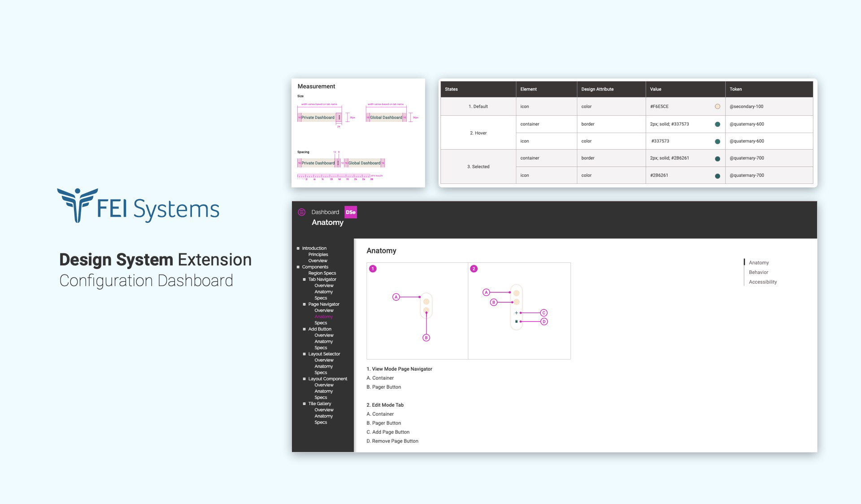Image resolution: width=861 pixels, height=504 pixels.
Task: Click callout A in anatomy diagram 2
Action: pos(486,292)
